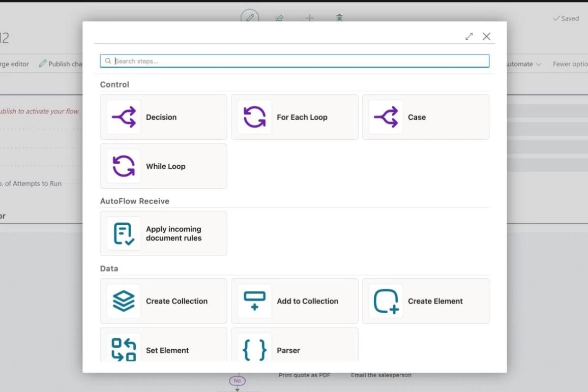Image resolution: width=588 pixels, height=392 pixels.
Task: Expand the step picker dialog to full size
Action: coord(469,36)
